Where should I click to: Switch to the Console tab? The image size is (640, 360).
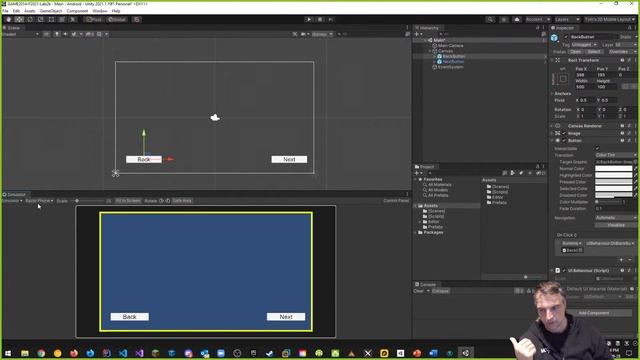pyautogui.click(x=426, y=284)
